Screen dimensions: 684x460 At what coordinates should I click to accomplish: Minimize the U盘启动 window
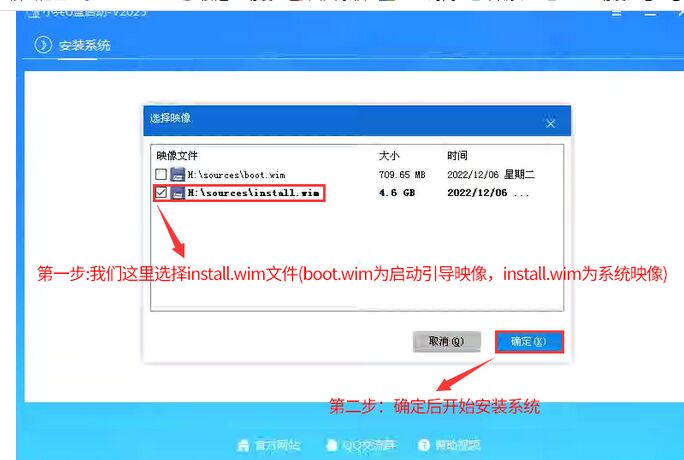click(x=650, y=14)
